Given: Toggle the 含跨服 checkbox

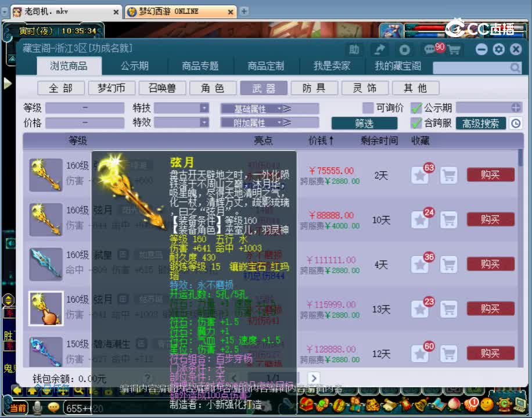Looking at the screenshot, I should (416, 123).
